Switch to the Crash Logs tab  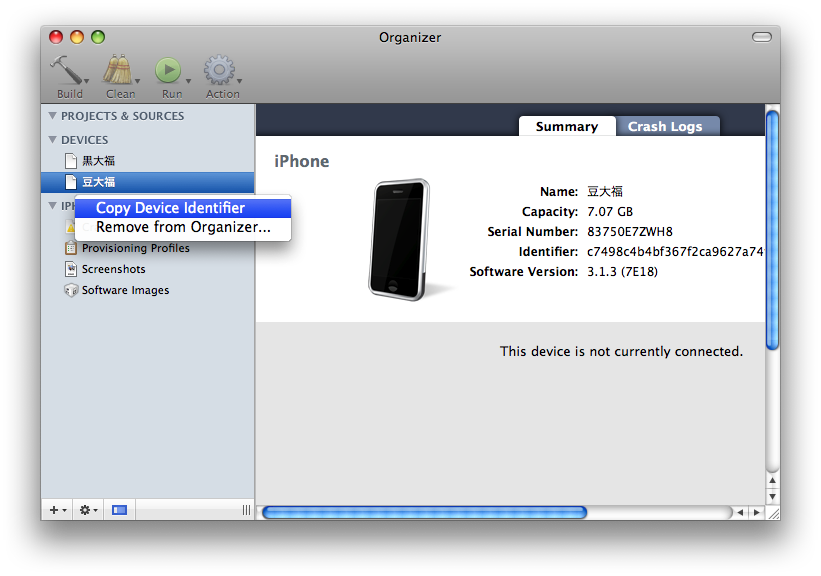665,126
